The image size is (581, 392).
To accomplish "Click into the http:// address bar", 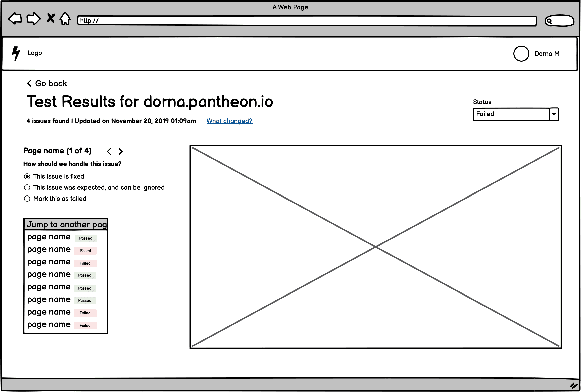I will 307,21.
